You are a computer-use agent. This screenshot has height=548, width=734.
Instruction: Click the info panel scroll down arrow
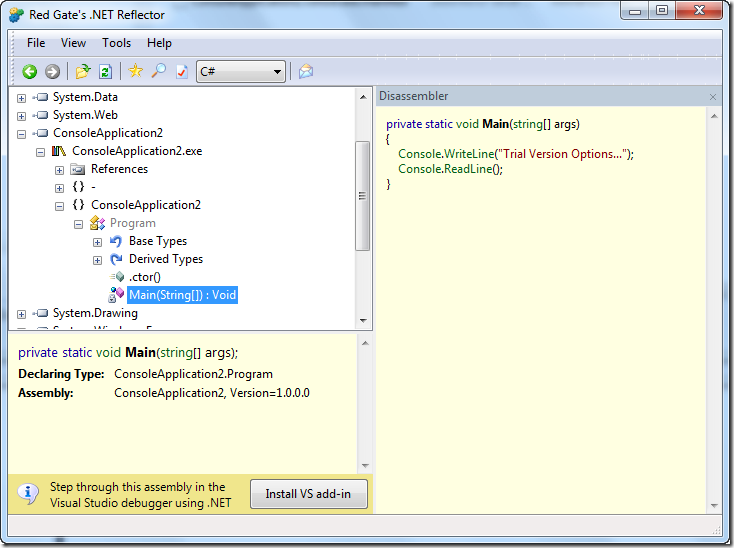tap(365, 466)
